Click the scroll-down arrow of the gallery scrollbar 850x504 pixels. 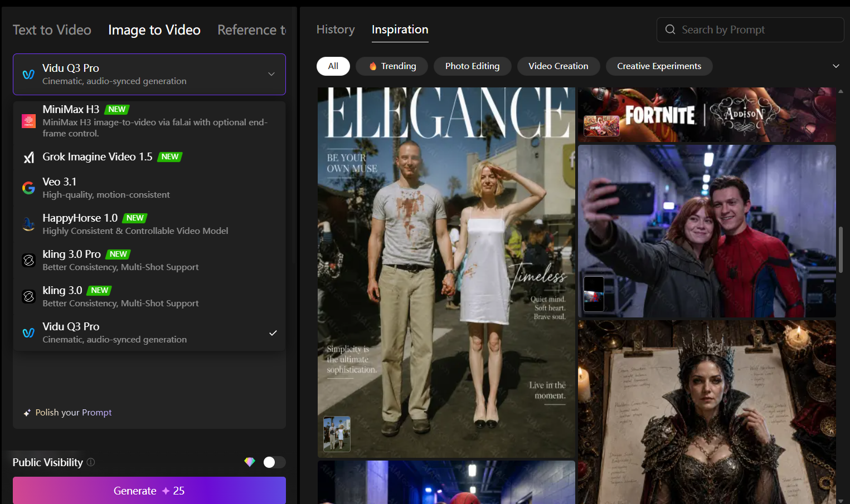pyautogui.click(x=841, y=501)
